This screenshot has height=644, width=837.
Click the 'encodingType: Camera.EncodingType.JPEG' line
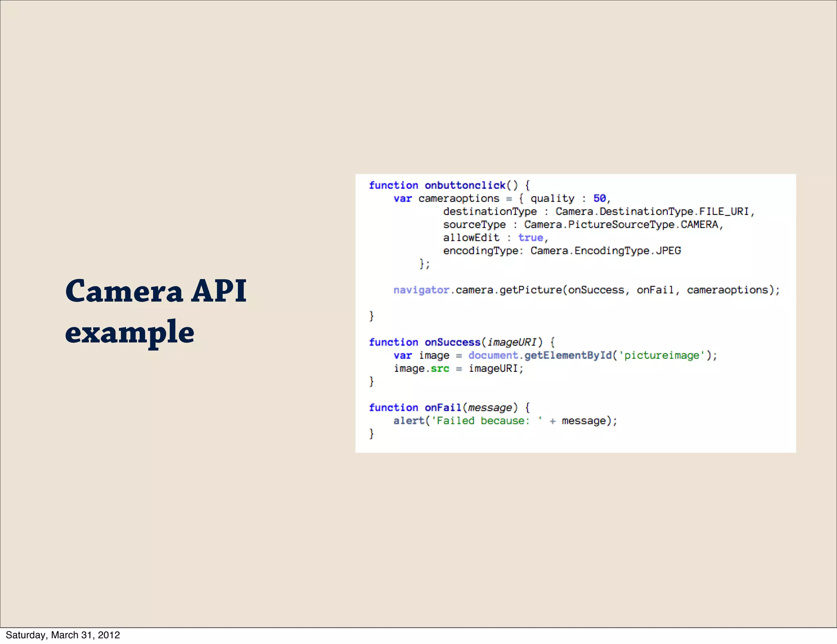click(562, 251)
